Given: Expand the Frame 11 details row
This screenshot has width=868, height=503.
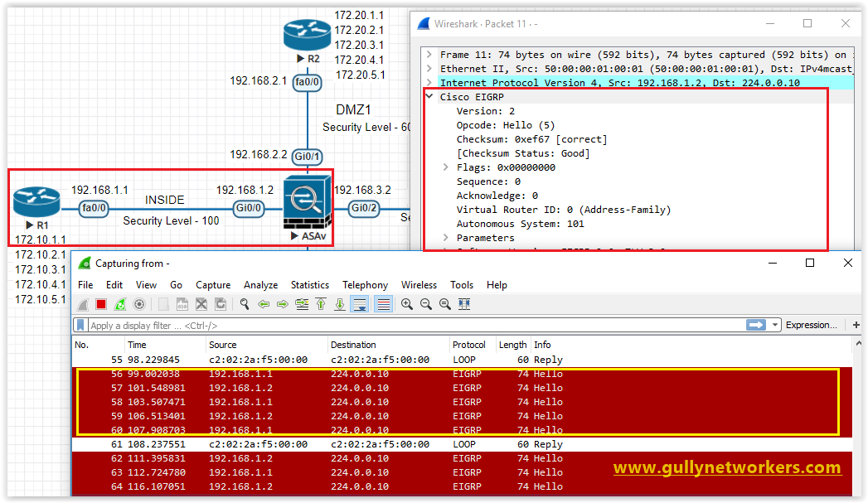Looking at the screenshot, I should click(429, 54).
